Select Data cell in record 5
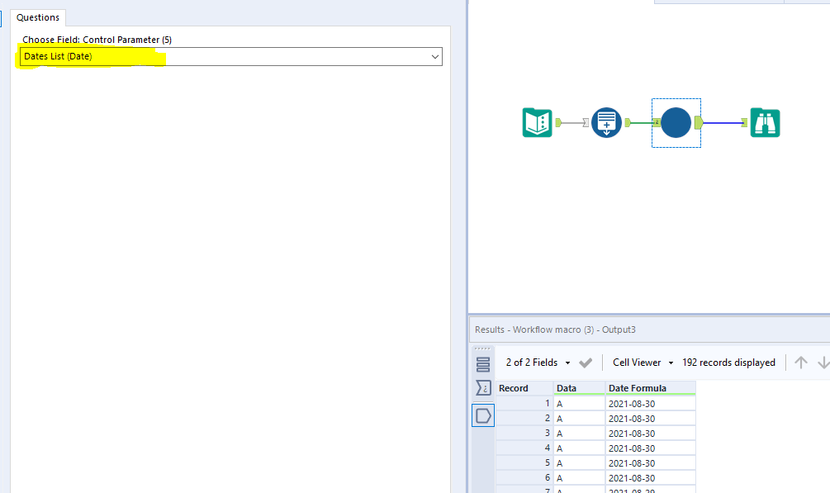 point(579,463)
